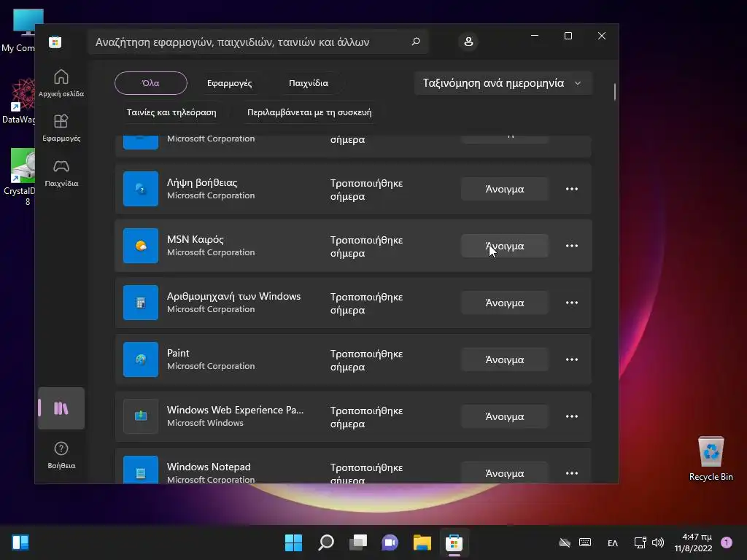Click the Αριθμομηχανή των Windows app icon
This screenshot has height=560, width=747.
pyautogui.click(x=141, y=303)
